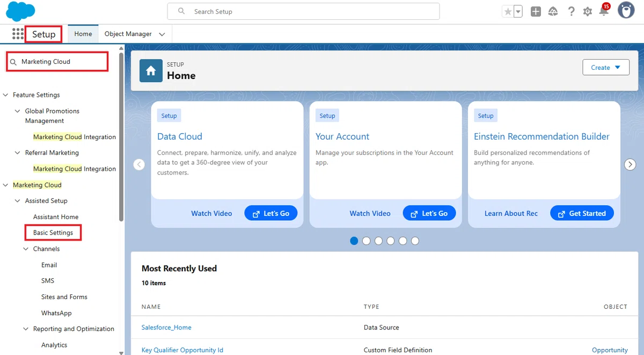
Task: Click Watch Video on Data Cloud card
Action: [211, 213]
